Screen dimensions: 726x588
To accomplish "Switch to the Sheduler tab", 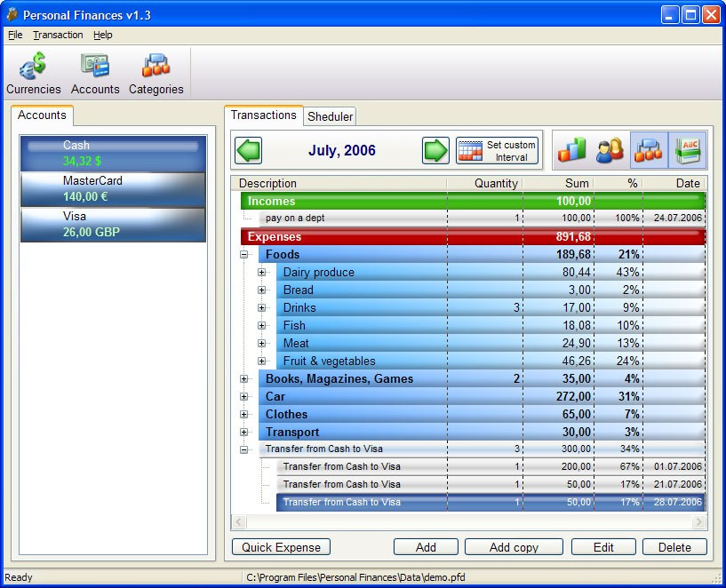I will point(330,116).
